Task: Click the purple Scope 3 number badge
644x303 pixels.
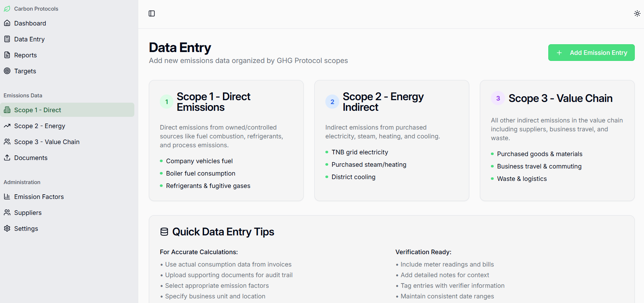Action: click(x=498, y=98)
